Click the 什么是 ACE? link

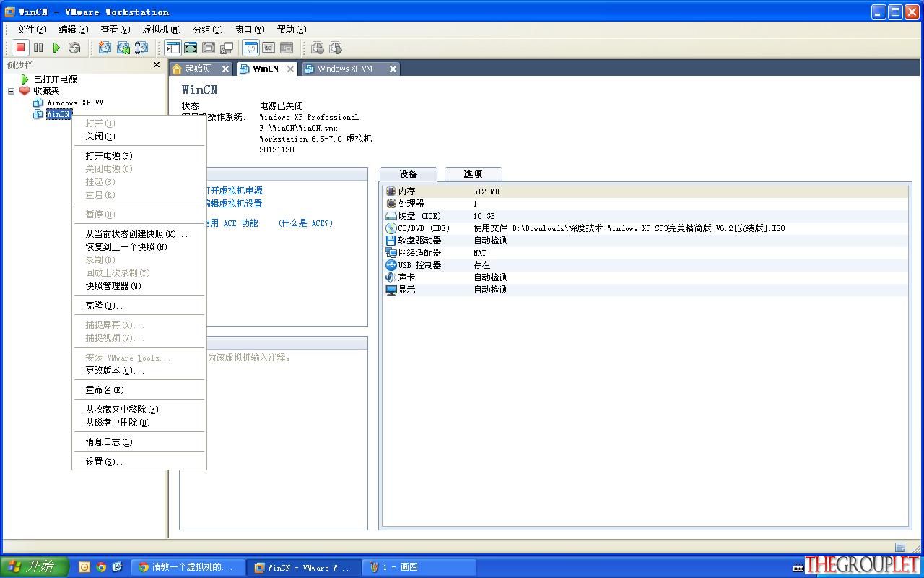[305, 223]
